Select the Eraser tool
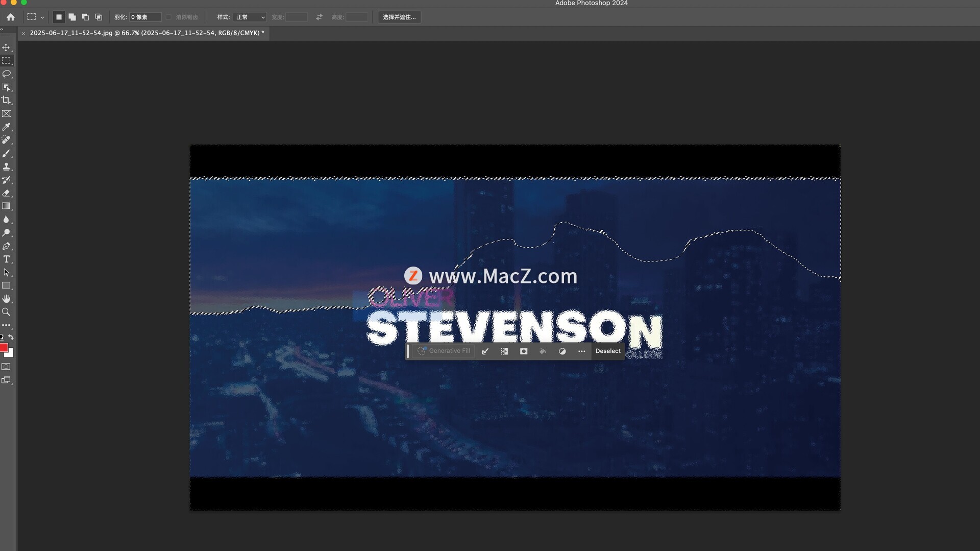Screen dimensions: 980x551 pos(6,193)
